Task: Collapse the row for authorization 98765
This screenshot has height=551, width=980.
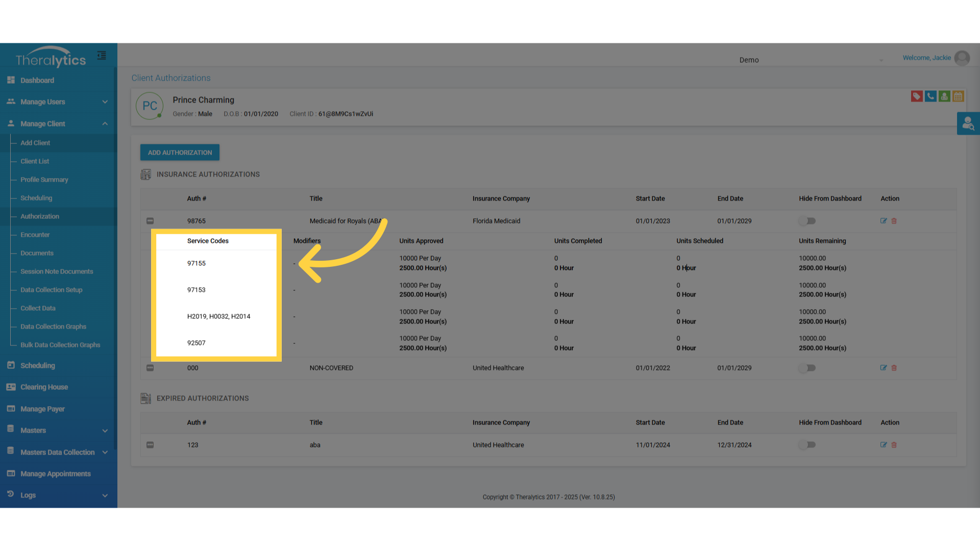Action: click(150, 221)
